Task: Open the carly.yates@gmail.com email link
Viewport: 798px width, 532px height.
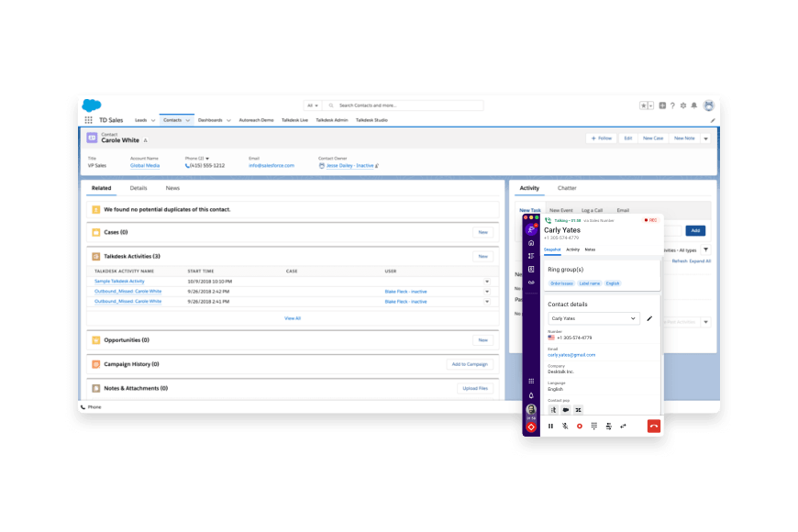Action: [572, 355]
